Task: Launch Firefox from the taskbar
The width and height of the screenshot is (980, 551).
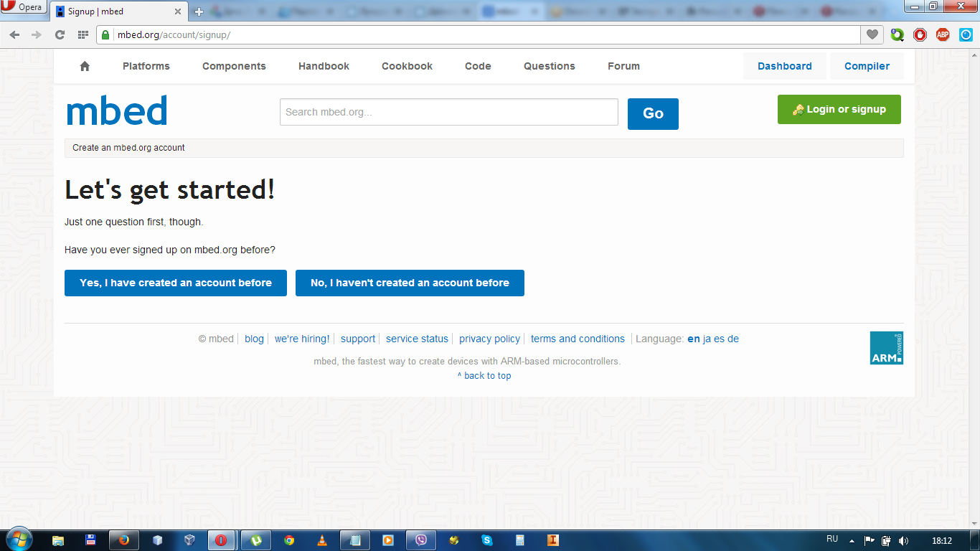Action: click(124, 540)
